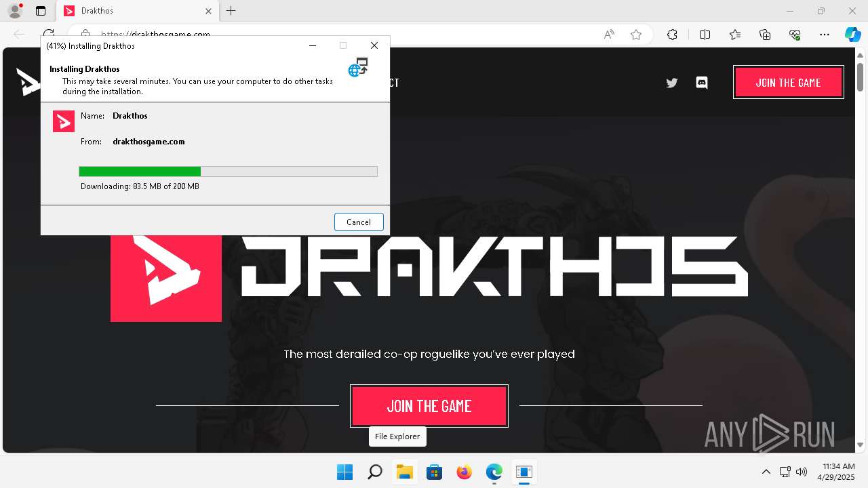Toggle split screen view
The width and height of the screenshot is (868, 488).
tap(705, 35)
